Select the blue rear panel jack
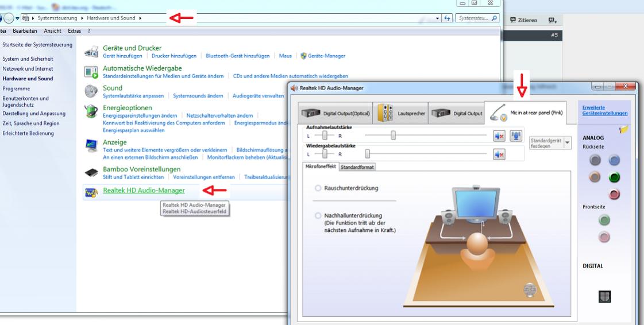 614,160
